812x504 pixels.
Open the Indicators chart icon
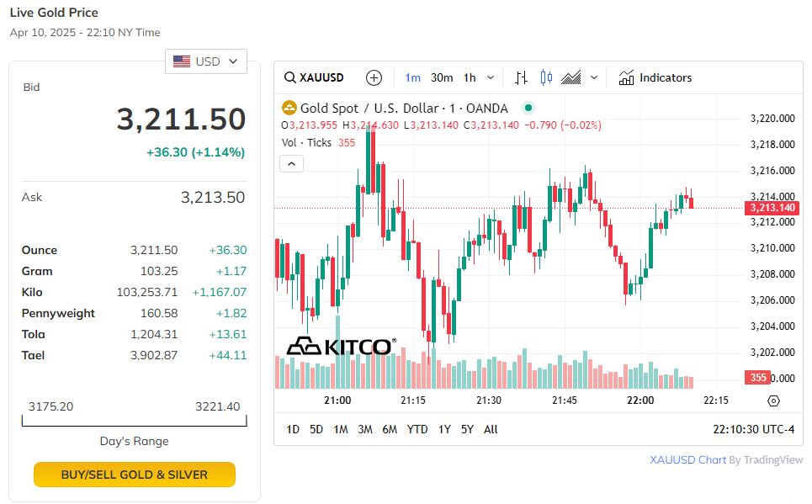tap(627, 78)
